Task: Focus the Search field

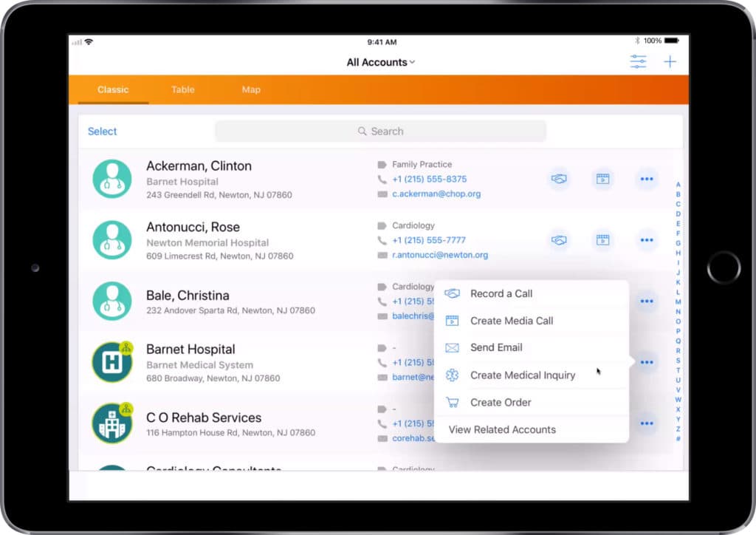Action: pyautogui.click(x=380, y=132)
